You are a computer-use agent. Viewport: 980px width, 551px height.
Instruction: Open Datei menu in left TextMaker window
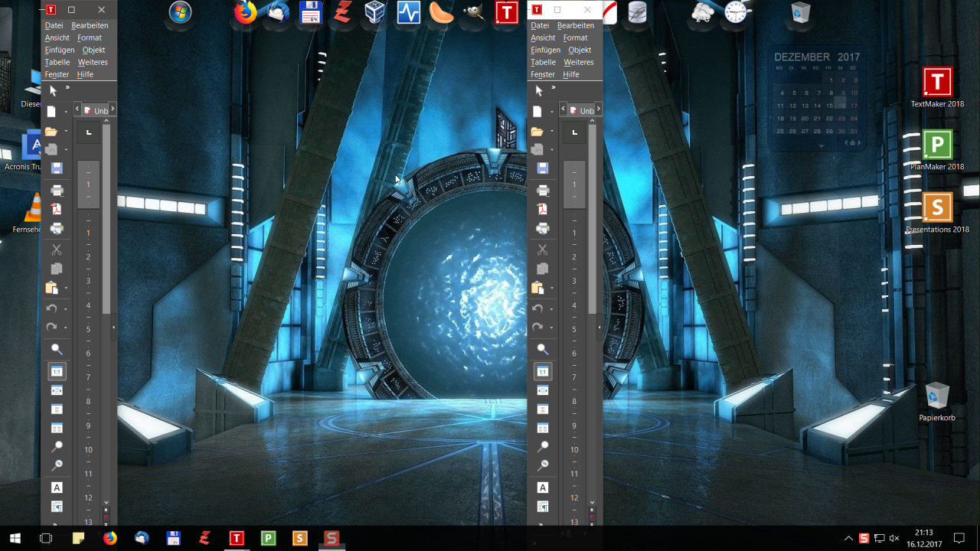54,25
